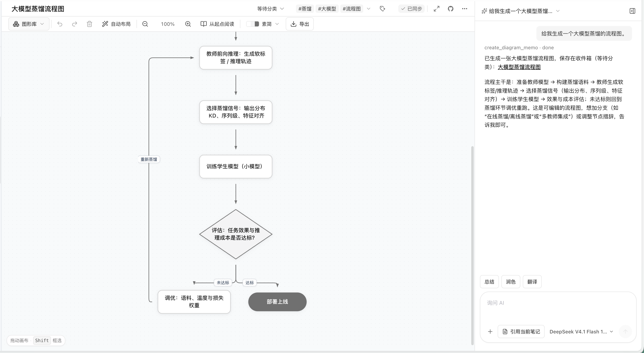
Task: Click the fullscreen expand icon
Action: [x=436, y=9]
